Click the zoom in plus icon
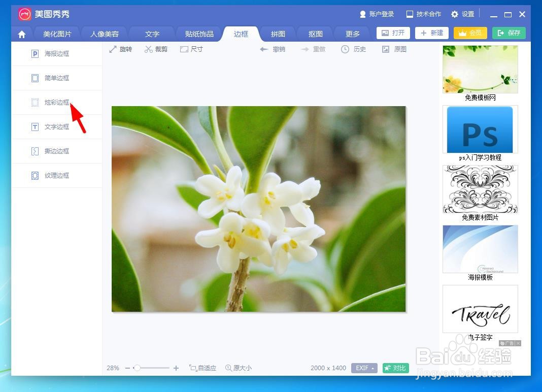 coord(176,368)
